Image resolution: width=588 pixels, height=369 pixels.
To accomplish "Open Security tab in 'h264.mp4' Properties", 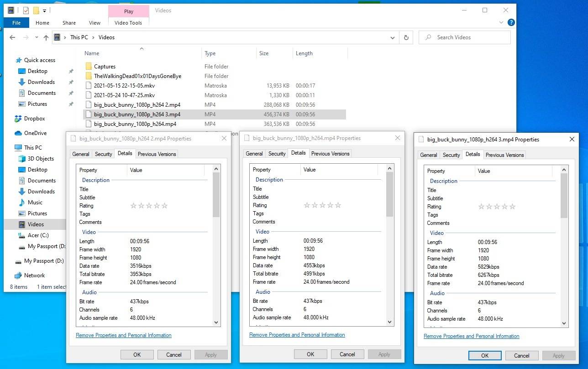I will tap(277, 154).
